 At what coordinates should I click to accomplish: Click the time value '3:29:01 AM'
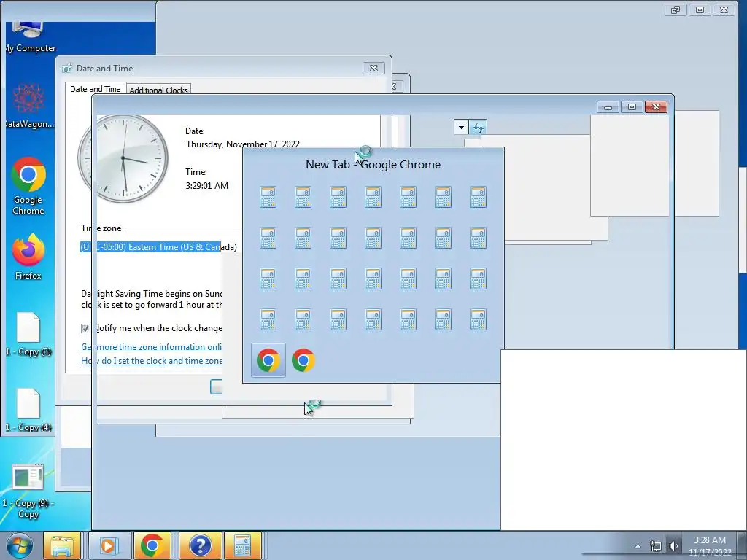(206, 186)
